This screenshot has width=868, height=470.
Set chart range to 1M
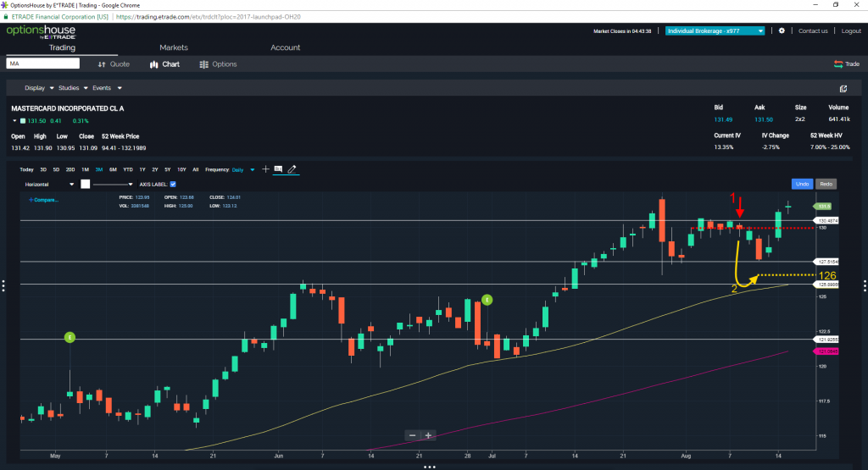click(86, 169)
